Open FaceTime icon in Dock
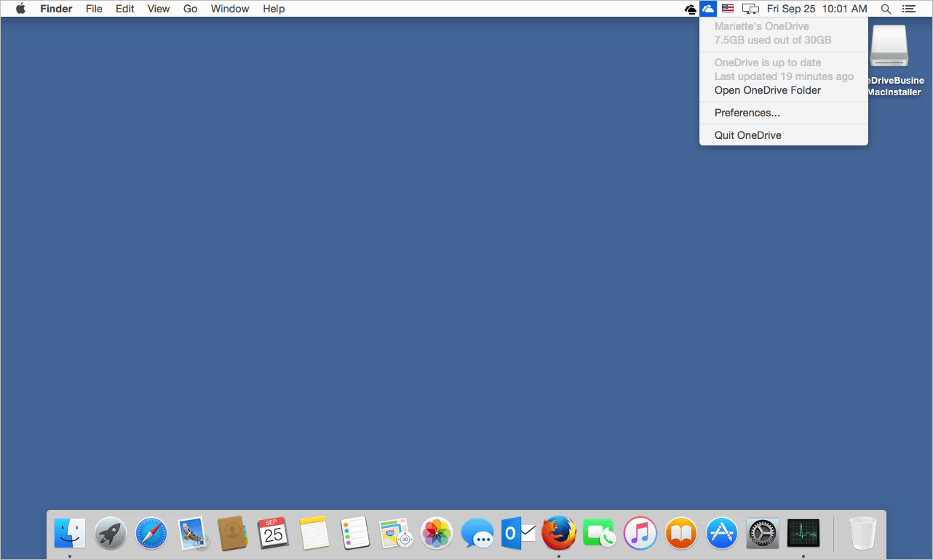The image size is (933, 560). [x=600, y=533]
